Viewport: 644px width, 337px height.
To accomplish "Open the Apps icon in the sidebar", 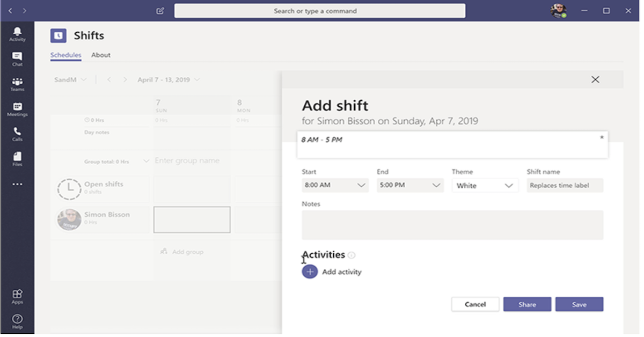I will click(17, 297).
